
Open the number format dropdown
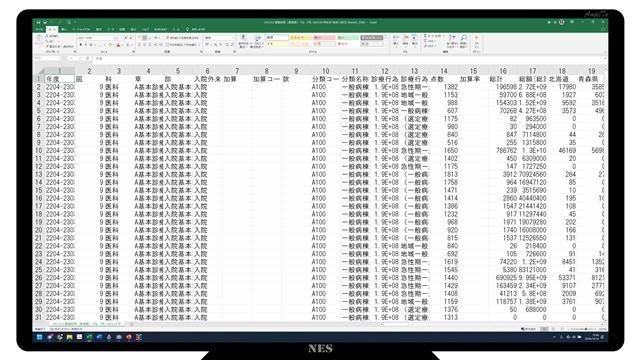(233, 38)
